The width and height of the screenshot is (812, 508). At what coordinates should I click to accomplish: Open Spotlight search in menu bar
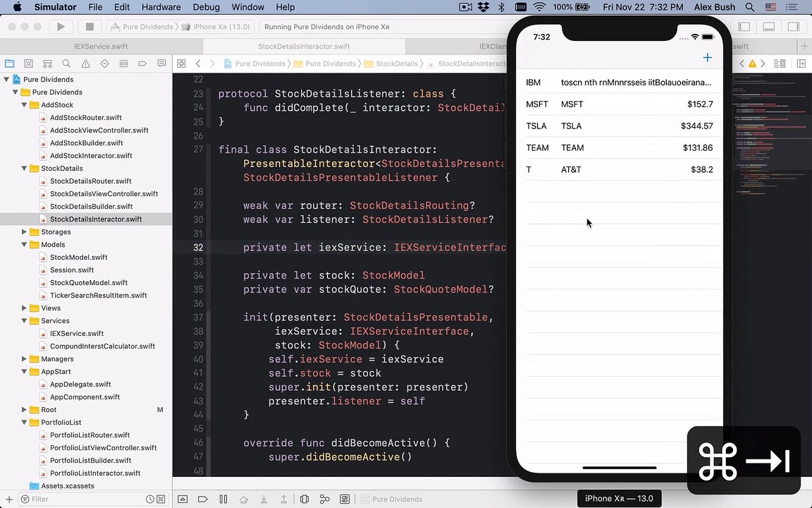tap(749, 7)
